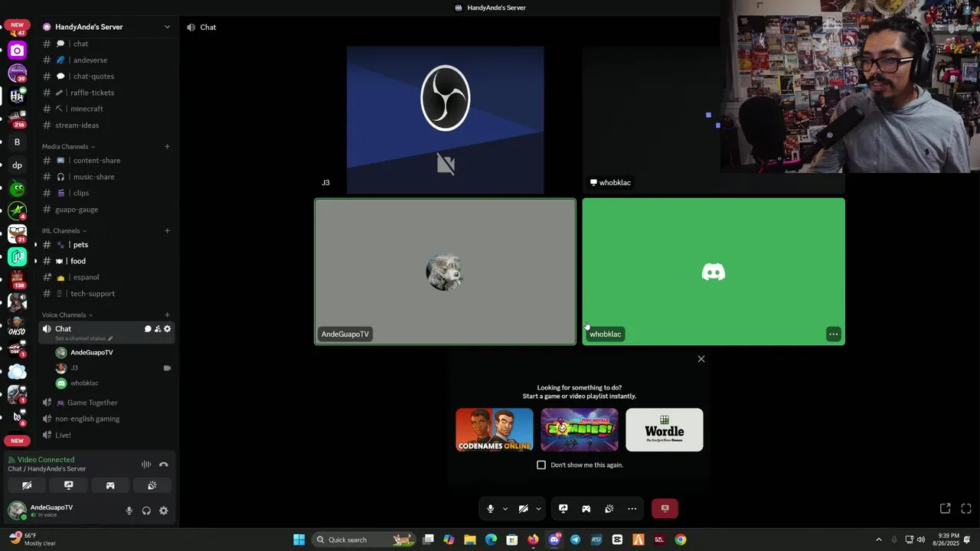Start activity button in Video Connected panel
The width and height of the screenshot is (980, 551).
pyautogui.click(x=110, y=485)
